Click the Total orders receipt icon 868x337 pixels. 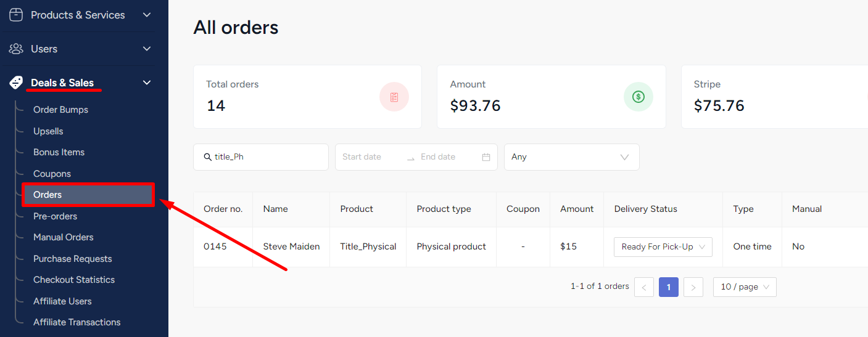click(394, 97)
